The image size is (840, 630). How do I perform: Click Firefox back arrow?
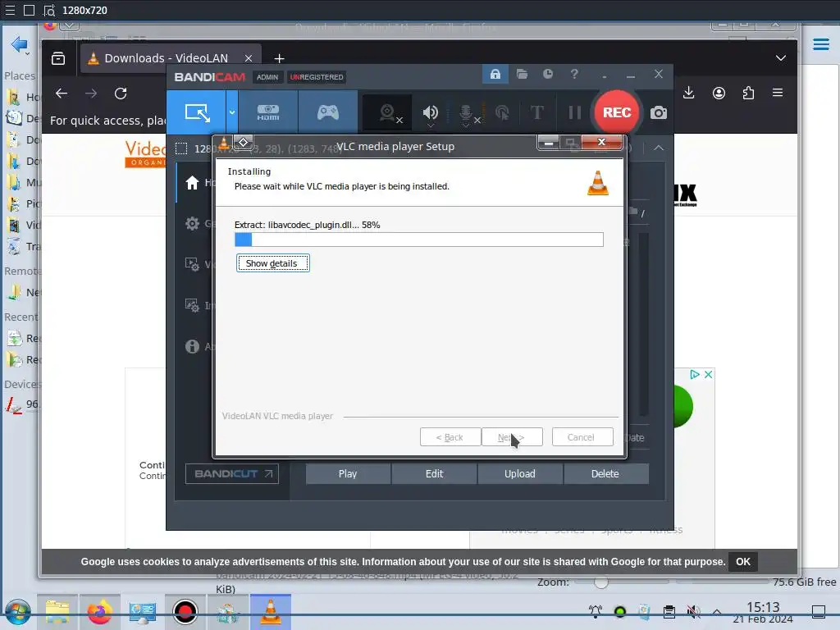(62, 94)
